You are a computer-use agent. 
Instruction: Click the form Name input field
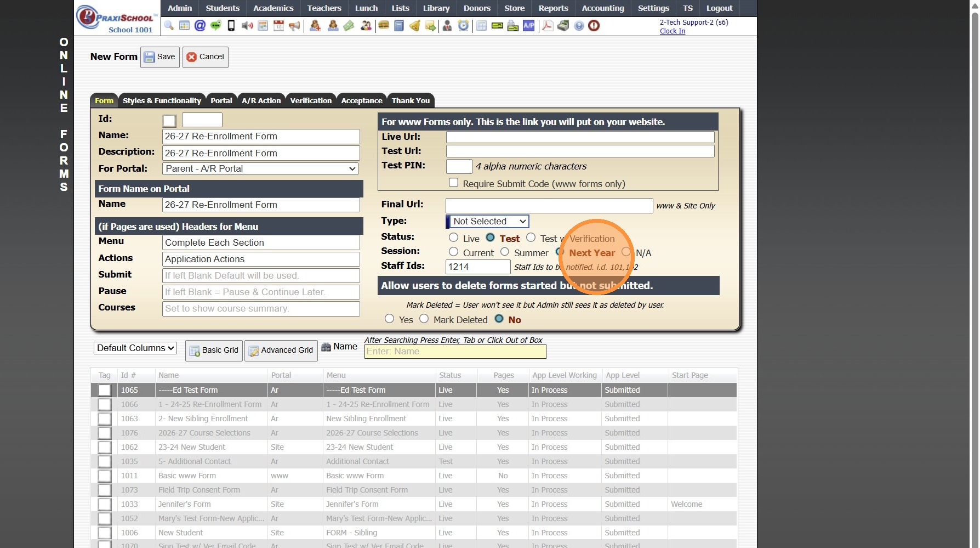[x=261, y=137]
